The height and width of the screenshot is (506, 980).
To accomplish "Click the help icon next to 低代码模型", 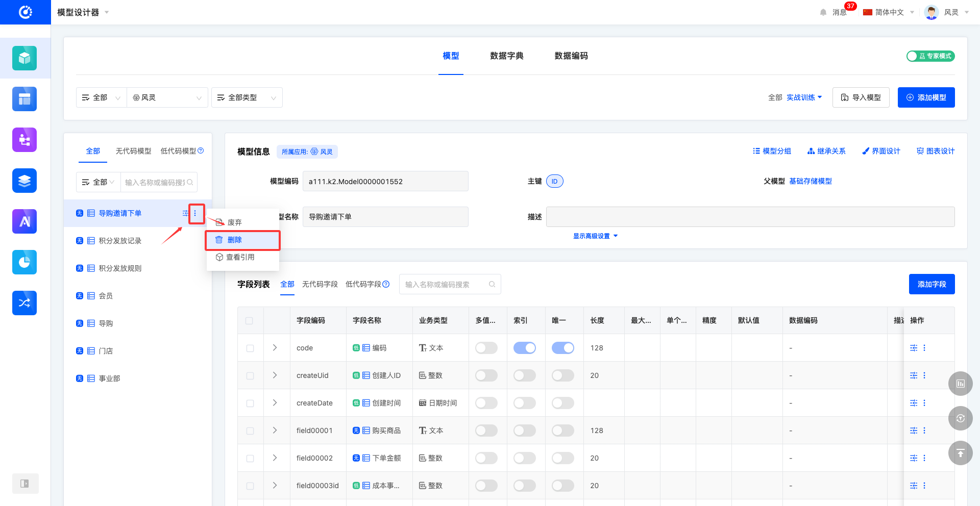I will 201,150.
